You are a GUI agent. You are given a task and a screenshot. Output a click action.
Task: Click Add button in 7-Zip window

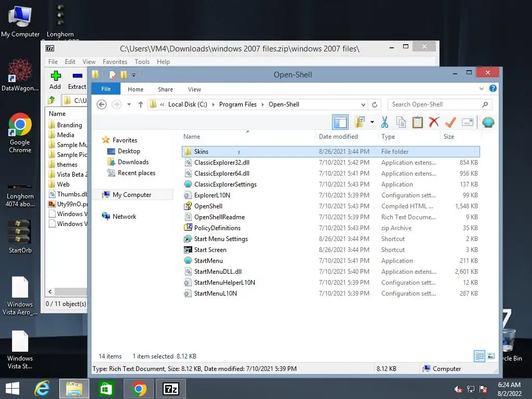55,80
